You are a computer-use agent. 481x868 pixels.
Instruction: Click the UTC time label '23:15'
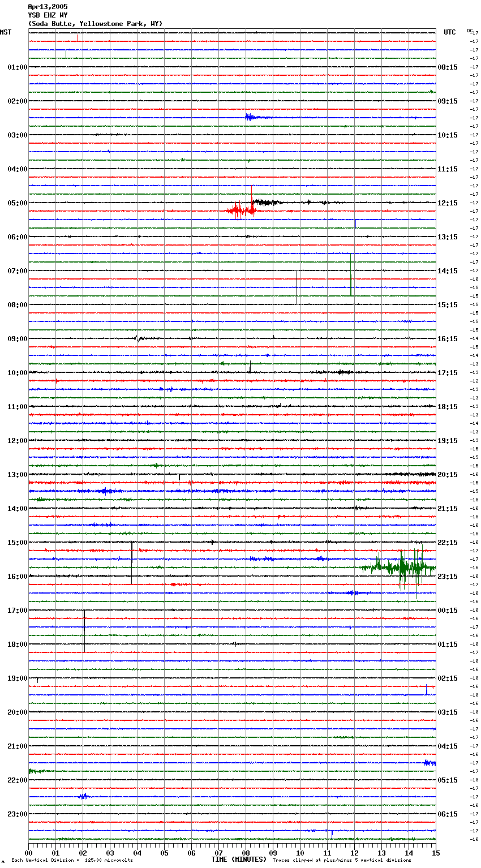[x=448, y=577]
